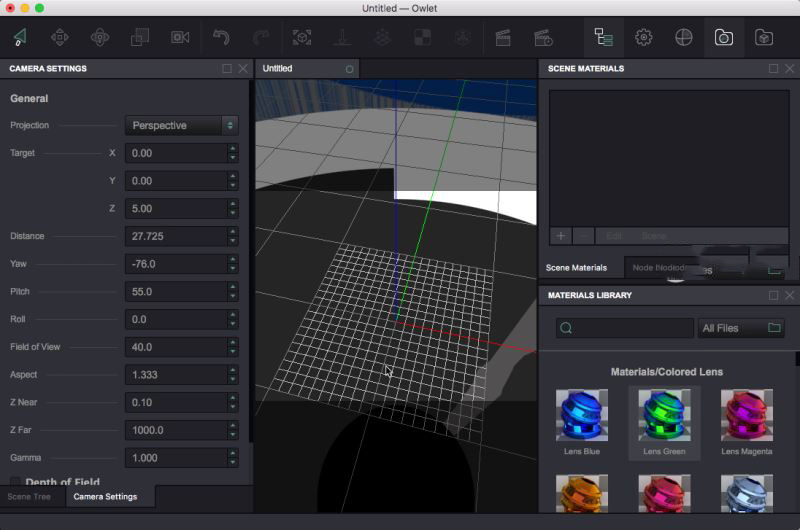This screenshot has width=800, height=530.
Task: Select the arrow selection tool
Action: [x=20, y=37]
